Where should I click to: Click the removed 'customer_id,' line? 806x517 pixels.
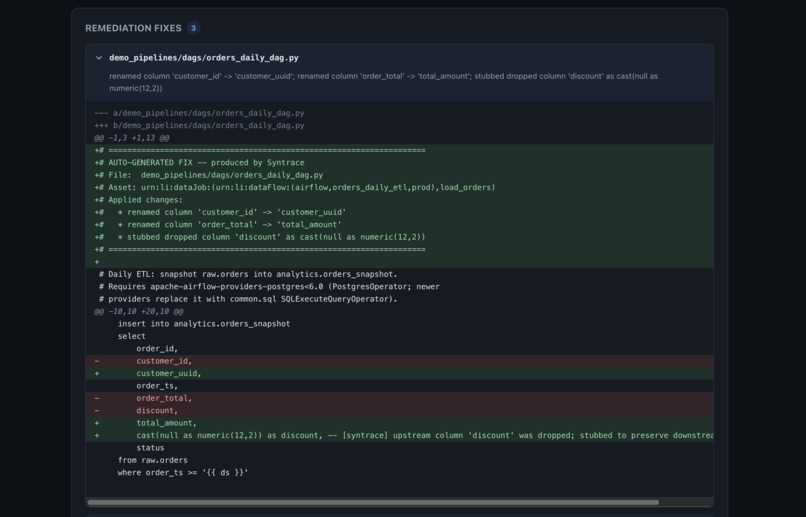[399, 361]
